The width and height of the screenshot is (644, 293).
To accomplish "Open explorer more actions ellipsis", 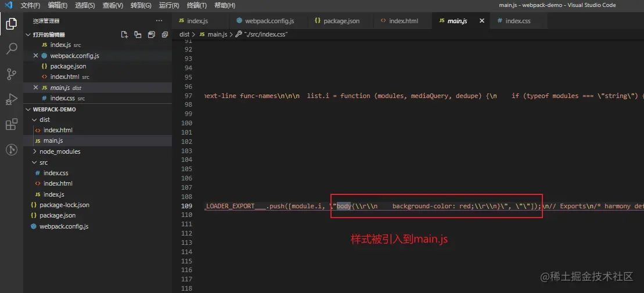I will pos(159,20).
